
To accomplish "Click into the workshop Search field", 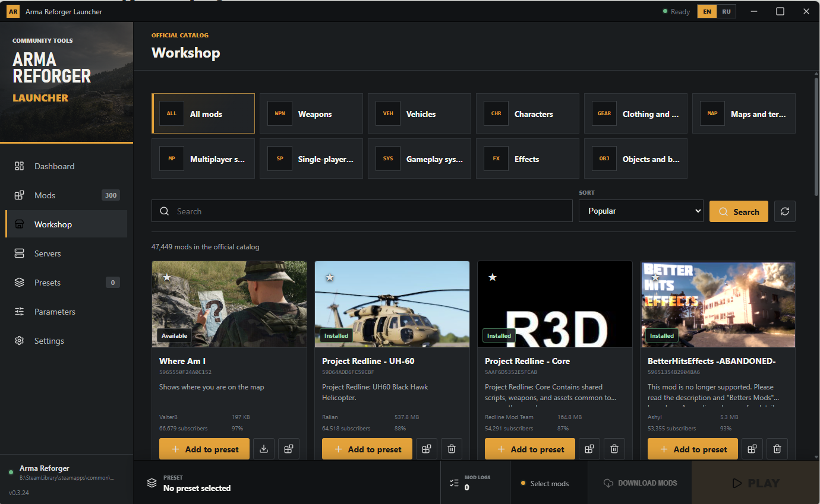I will click(362, 211).
